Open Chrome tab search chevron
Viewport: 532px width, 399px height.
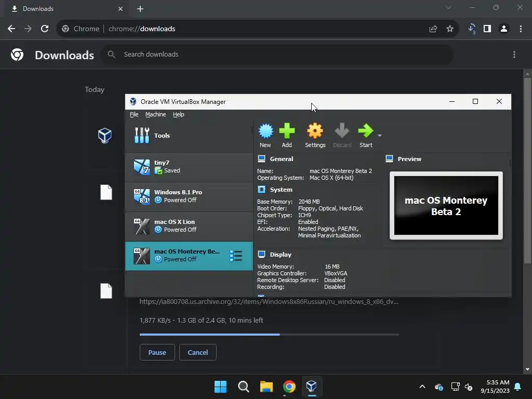pos(448,7)
